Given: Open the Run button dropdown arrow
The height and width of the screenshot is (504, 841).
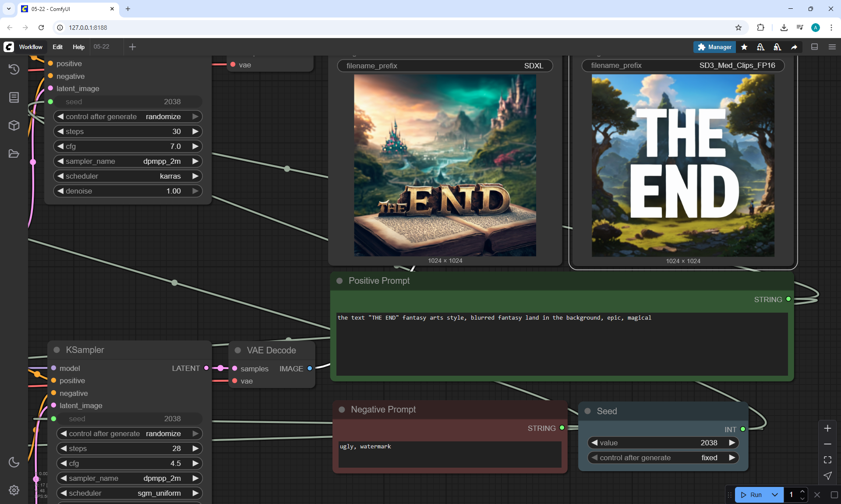Looking at the screenshot, I should coord(774,495).
